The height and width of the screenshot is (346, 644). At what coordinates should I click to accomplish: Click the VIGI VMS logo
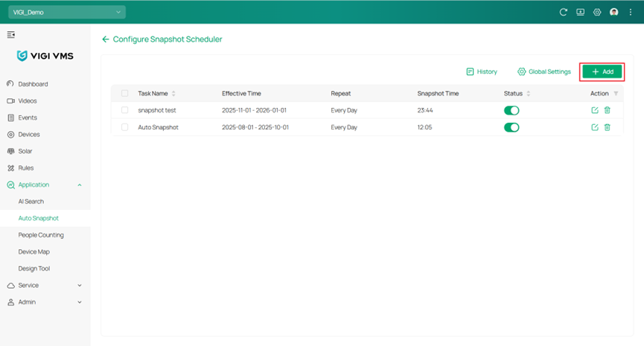click(45, 56)
